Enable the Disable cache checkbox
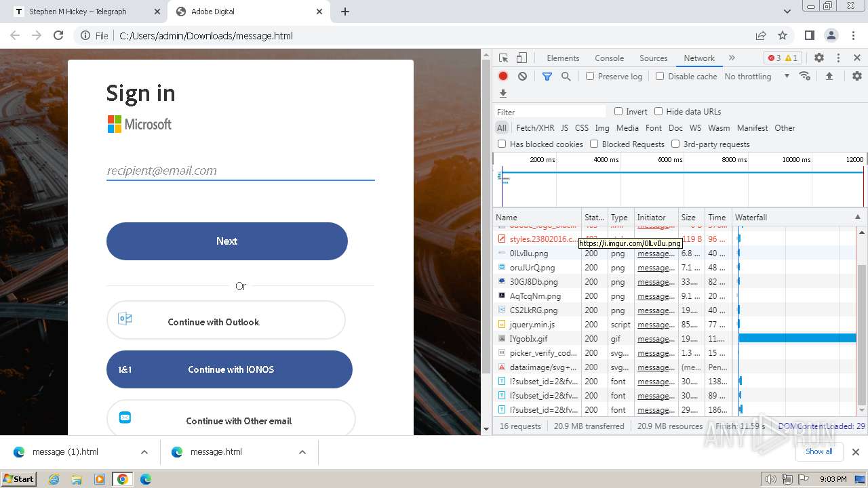The width and height of the screenshot is (868, 488). tap(660, 76)
